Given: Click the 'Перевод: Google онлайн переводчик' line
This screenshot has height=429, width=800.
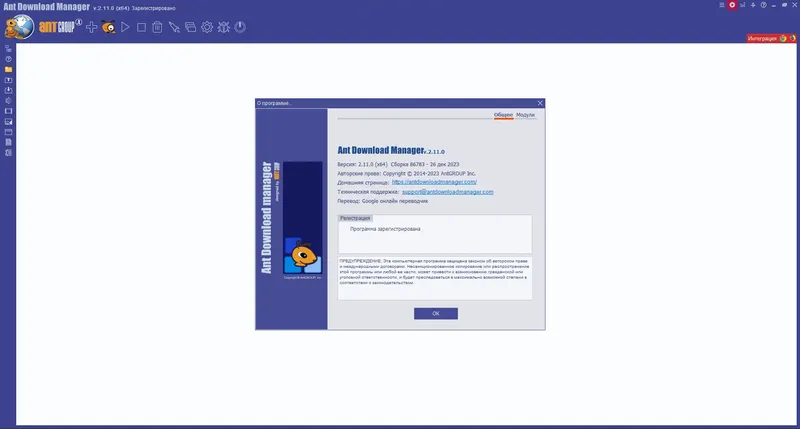Looking at the screenshot, I should [x=383, y=201].
